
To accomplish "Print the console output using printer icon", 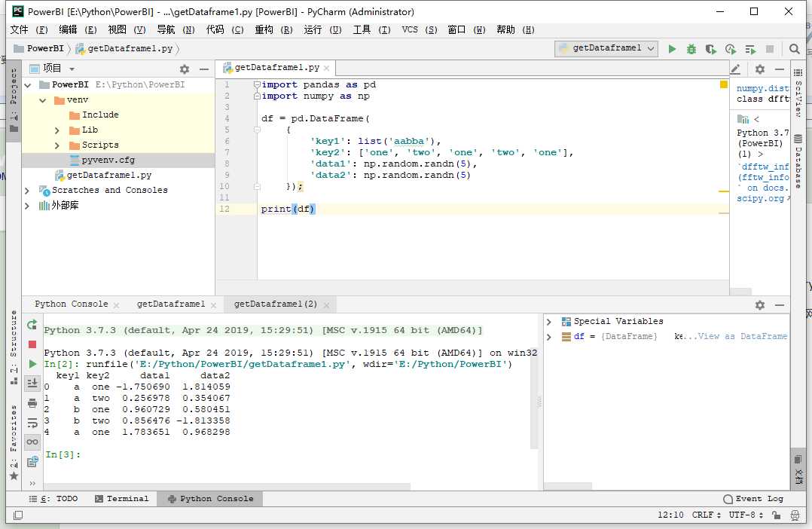I will click(32, 403).
